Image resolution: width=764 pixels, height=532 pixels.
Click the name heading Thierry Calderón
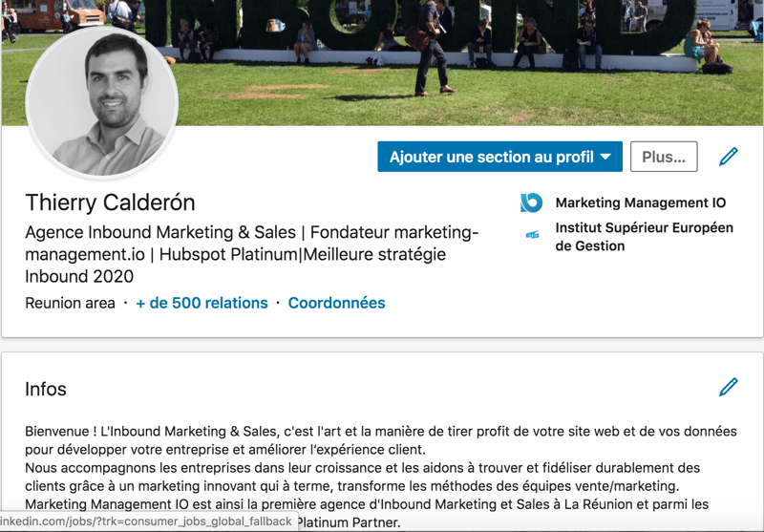click(x=110, y=202)
